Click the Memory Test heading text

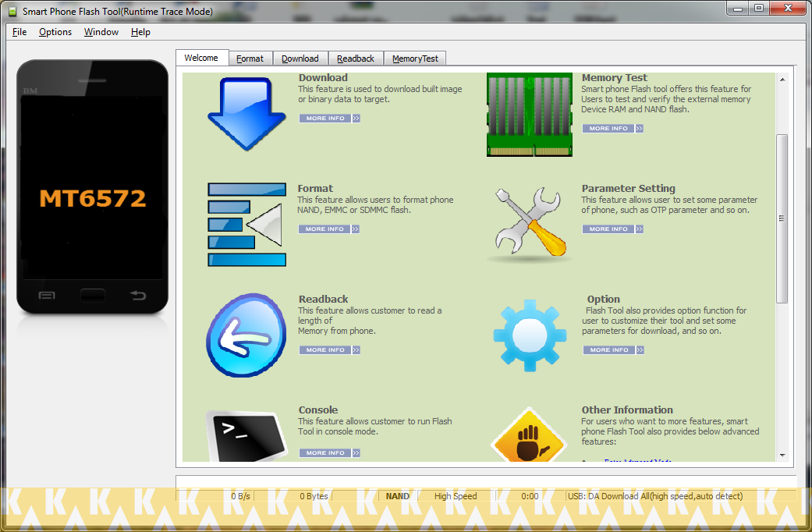click(614, 78)
